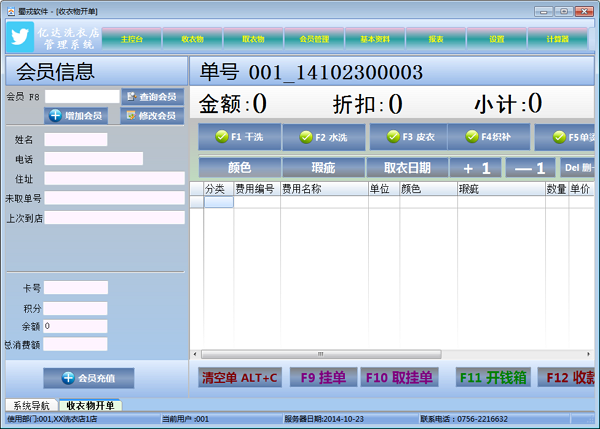
Task: Click the 单价 column header
Action: 581,189
